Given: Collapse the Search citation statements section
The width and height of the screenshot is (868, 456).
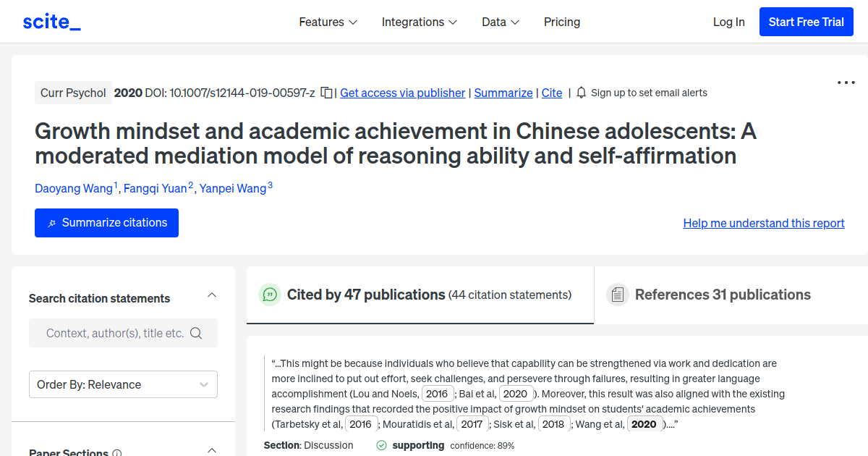Looking at the screenshot, I should point(211,295).
